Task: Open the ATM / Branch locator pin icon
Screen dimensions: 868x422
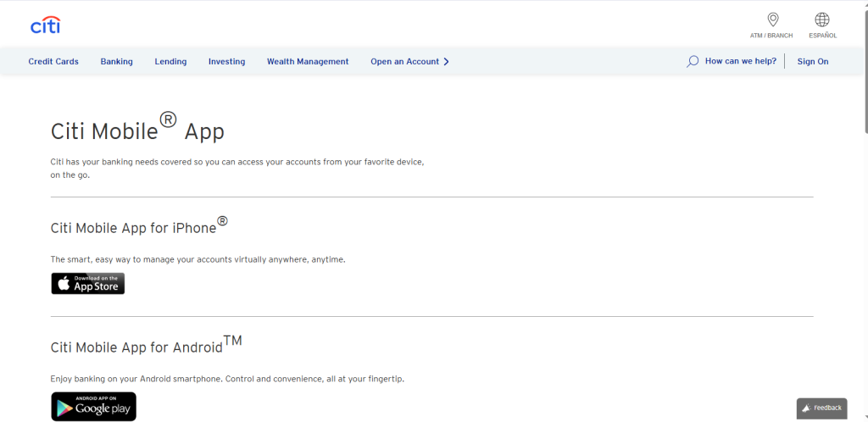Action: point(772,20)
